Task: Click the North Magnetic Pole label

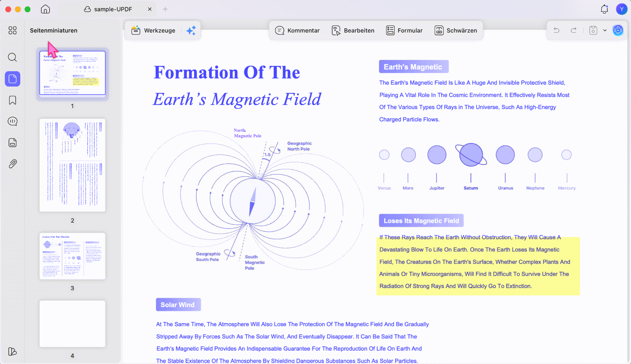Action: point(247,133)
